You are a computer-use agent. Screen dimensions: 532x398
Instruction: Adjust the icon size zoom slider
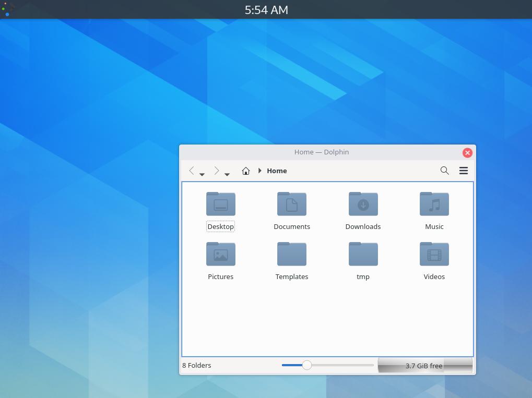click(x=306, y=365)
